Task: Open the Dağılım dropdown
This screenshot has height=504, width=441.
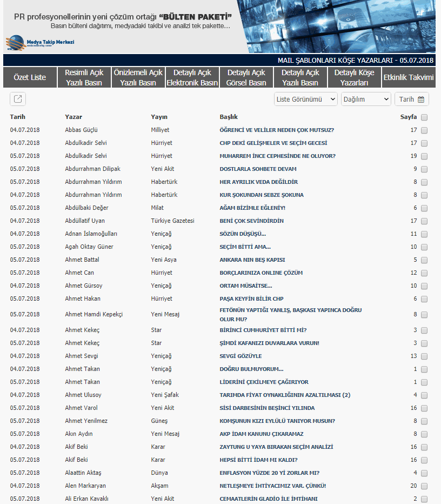Action: (366, 100)
